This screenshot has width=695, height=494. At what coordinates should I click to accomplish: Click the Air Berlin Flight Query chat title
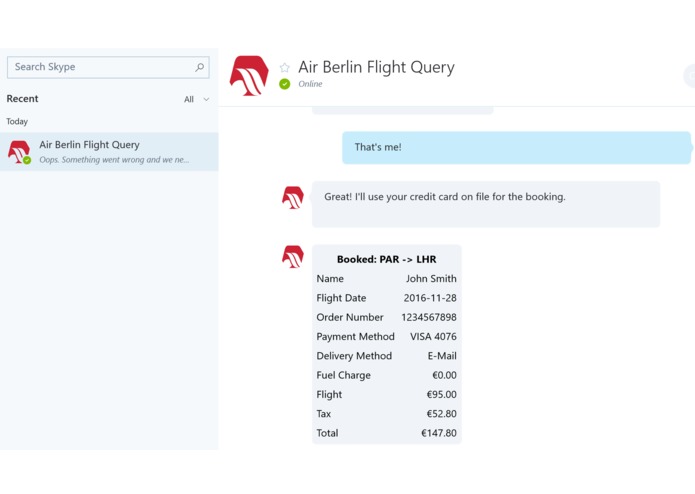(376, 67)
